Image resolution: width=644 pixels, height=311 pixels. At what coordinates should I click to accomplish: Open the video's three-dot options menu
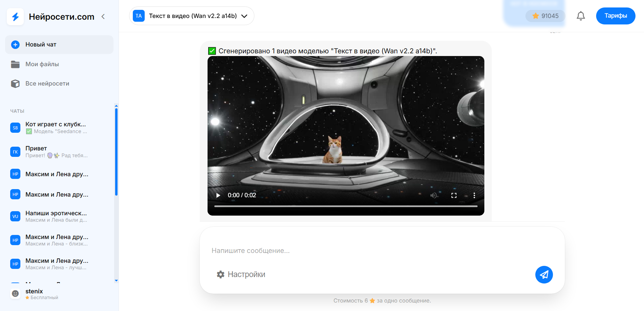(474, 195)
